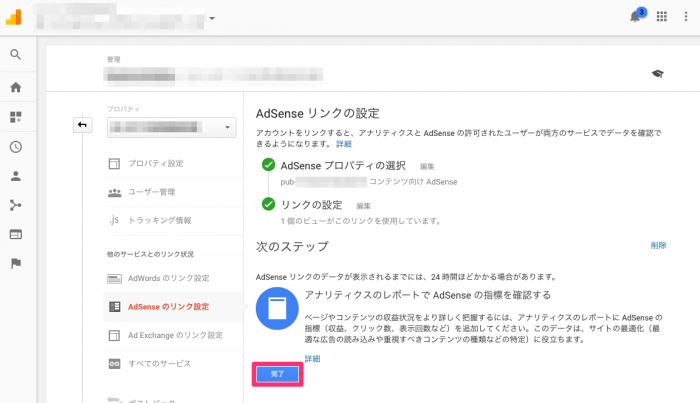Click 1 個のビューがこのリンクを使用しています text

point(361,221)
